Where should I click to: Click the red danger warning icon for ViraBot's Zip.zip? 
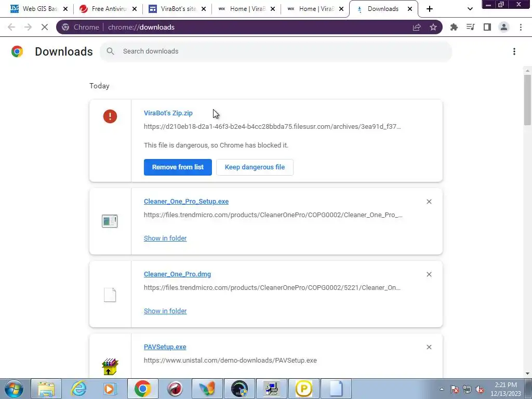(x=110, y=116)
